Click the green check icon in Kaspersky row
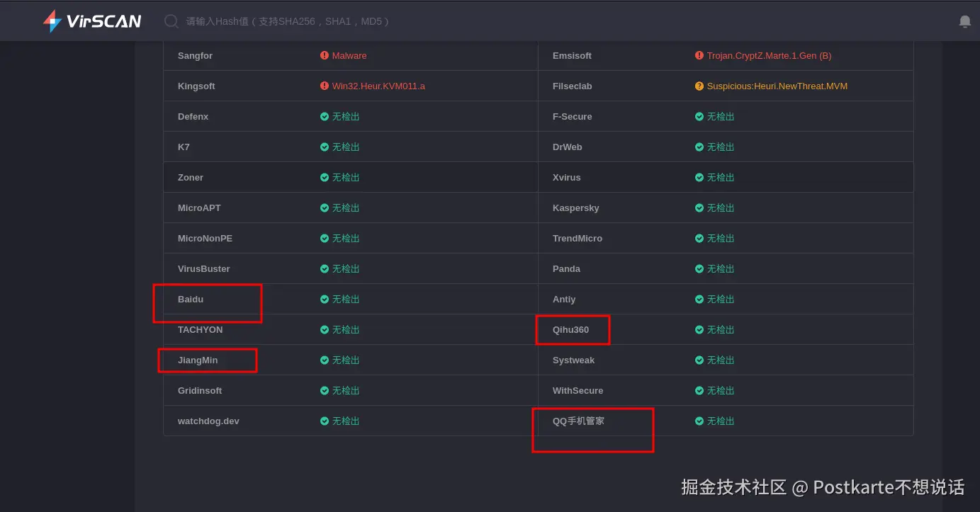980x512 pixels. click(699, 207)
